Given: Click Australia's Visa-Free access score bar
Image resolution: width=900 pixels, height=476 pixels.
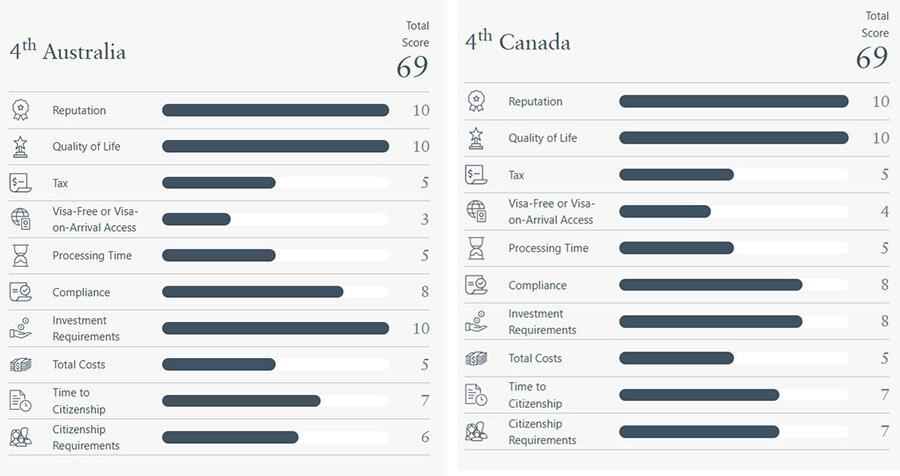Looking at the screenshot, I should 276,219.
